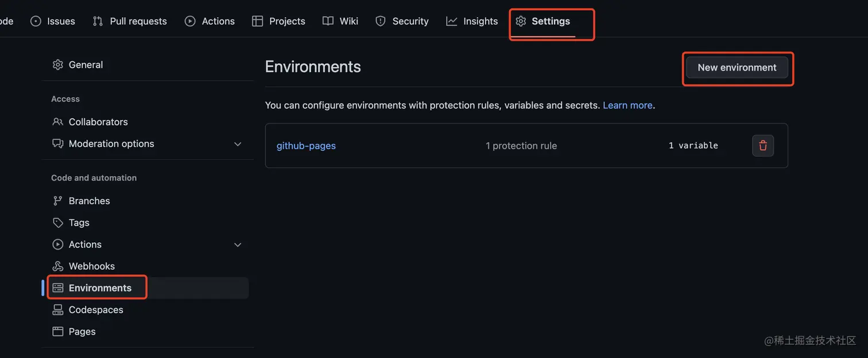Follow the Learn more link
868x358 pixels.
tap(627, 106)
